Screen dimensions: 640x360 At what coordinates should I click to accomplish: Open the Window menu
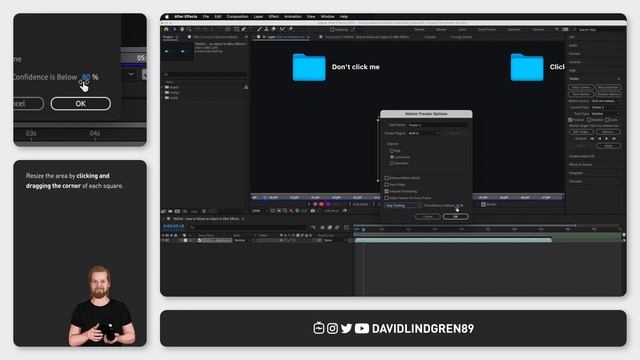[x=327, y=17]
